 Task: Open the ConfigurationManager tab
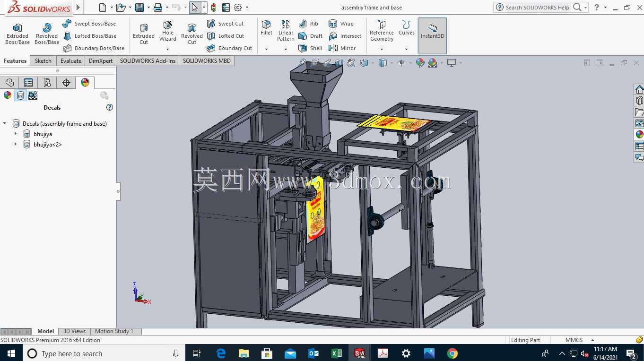tap(47, 83)
